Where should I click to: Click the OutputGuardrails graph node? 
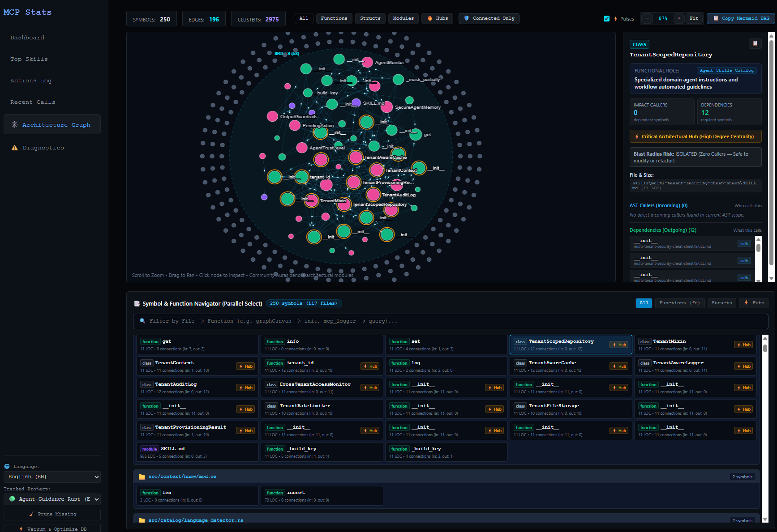tap(272, 116)
